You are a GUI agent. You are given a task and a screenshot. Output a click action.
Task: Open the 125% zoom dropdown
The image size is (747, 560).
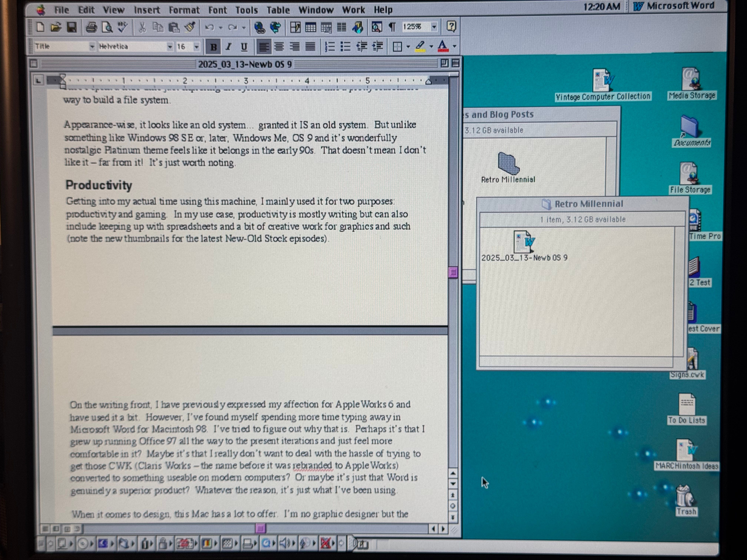(434, 27)
